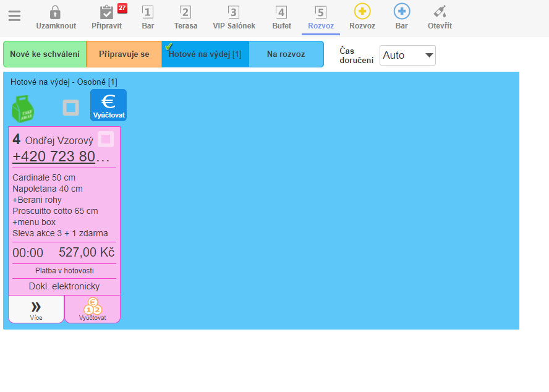Screen dimensions: 549x392
Task: Tick the checkbox on Ondřej Vzorový order
Action: click(106, 139)
